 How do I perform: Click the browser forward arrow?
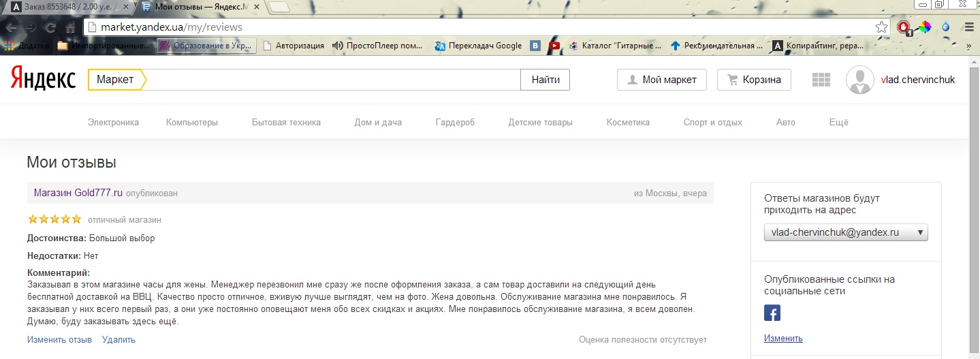(31, 28)
